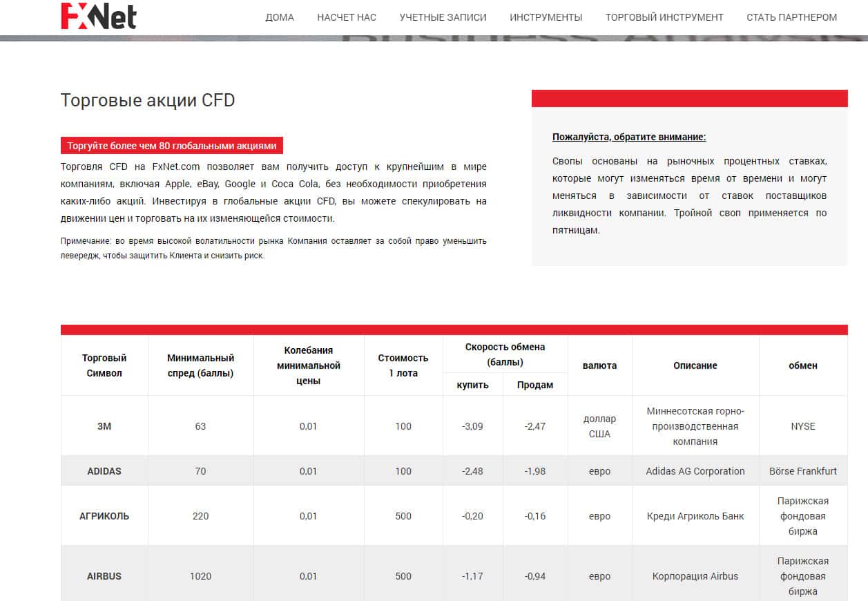This screenshot has width=868, height=601.
Task: Click 'доллар США' currency cell
Action: (600, 426)
